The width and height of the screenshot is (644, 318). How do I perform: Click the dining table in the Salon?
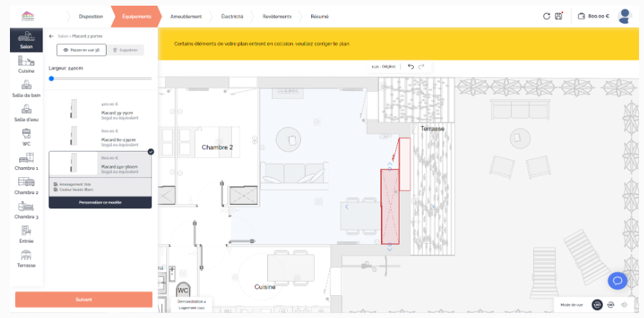pos(360,216)
